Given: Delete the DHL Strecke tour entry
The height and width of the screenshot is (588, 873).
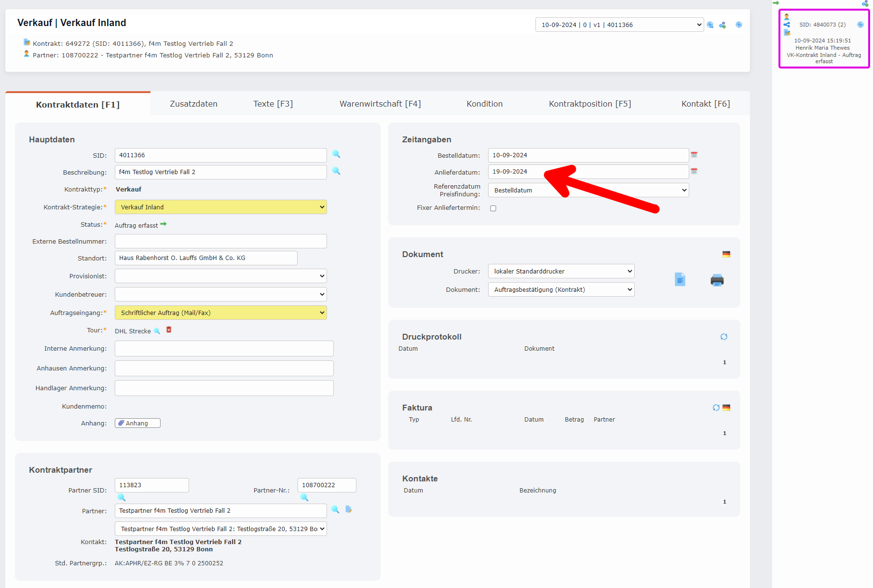Looking at the screenshot, I should pyautogui.click(x=169, y=330).
